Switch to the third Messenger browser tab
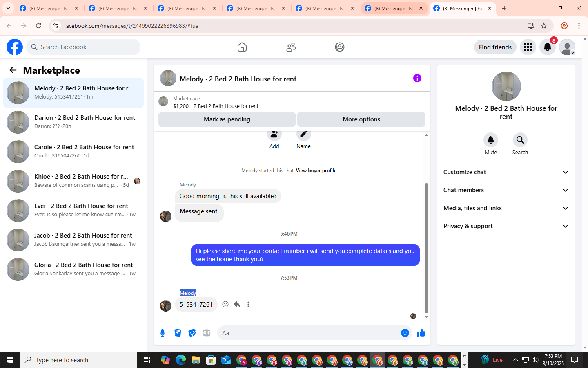The height and width of the screenshot is (368, 588). [x=187, y=8]
